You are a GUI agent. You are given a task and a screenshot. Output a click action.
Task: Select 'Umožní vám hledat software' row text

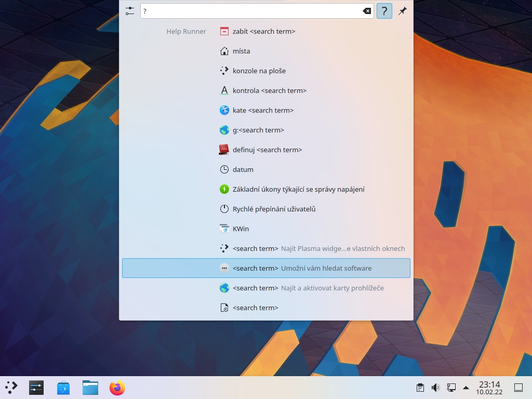pyautogui.click(x=326, y=268)
